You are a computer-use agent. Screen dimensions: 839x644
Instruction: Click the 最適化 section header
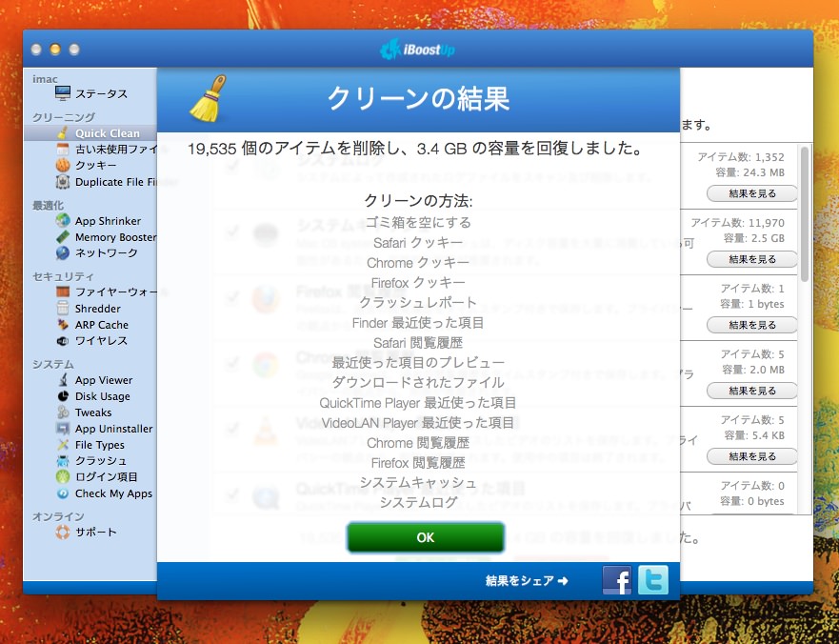[49, 206]
